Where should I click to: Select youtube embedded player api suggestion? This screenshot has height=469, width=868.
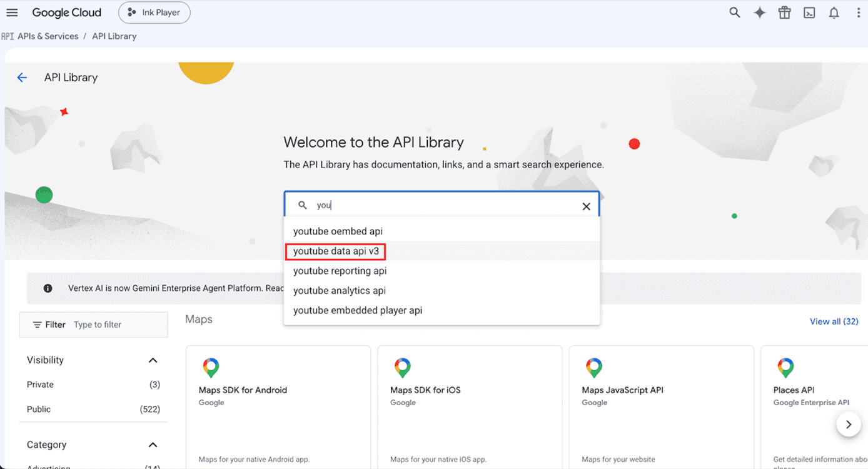[x=442, y=311]
